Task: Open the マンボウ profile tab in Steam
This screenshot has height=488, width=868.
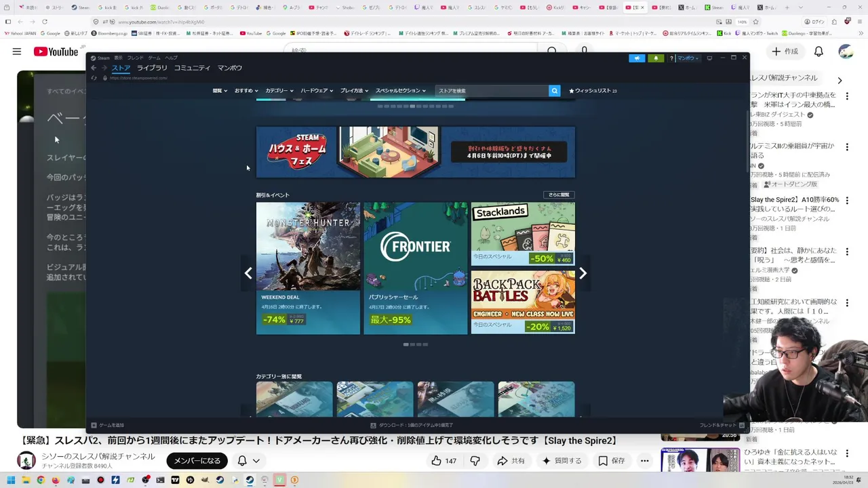Action: [x=230, y=68]
